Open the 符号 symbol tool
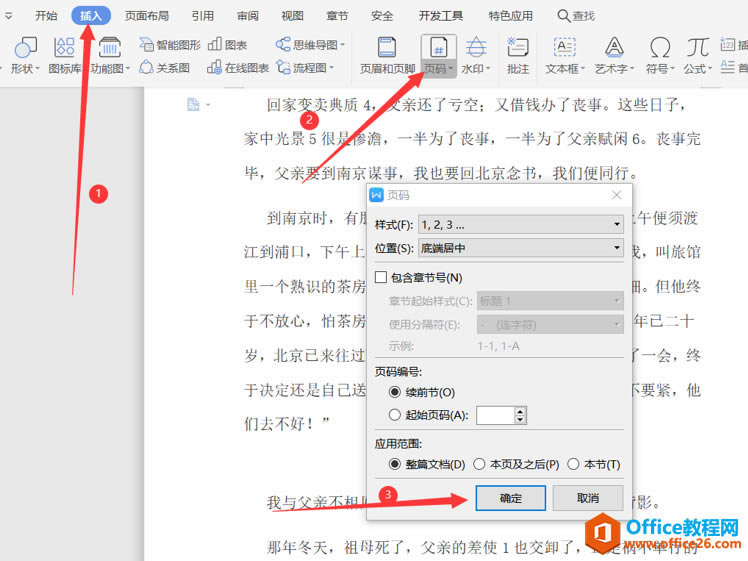This screenshot has width=748, height=561. (660, 55)
